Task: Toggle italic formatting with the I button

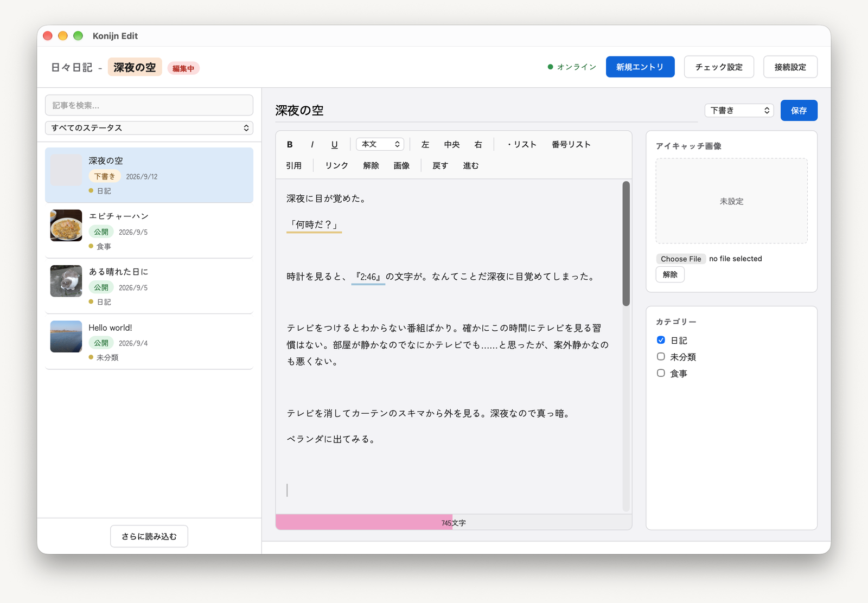Action: (x=312, y=144)
